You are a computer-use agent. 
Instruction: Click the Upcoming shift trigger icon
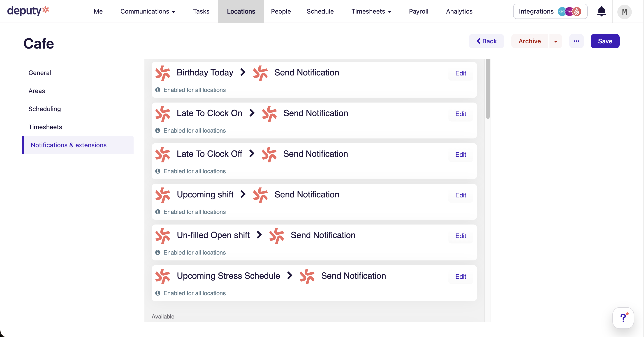pos(162,195)
